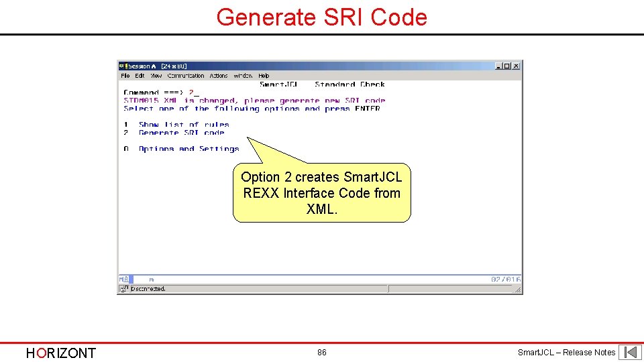Maximize the Session A window
The width and height of the screenshot is (644, 362).
pyautogui.click(x=507, y=66)
